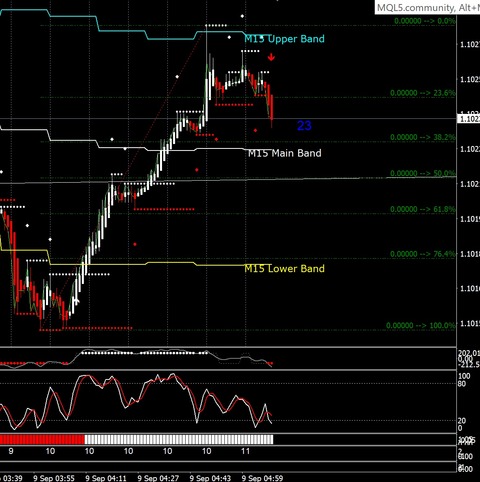Click the 11 hour label in the bottom row
The height and width of the screenshot is (482, 480).
[246, 451]
